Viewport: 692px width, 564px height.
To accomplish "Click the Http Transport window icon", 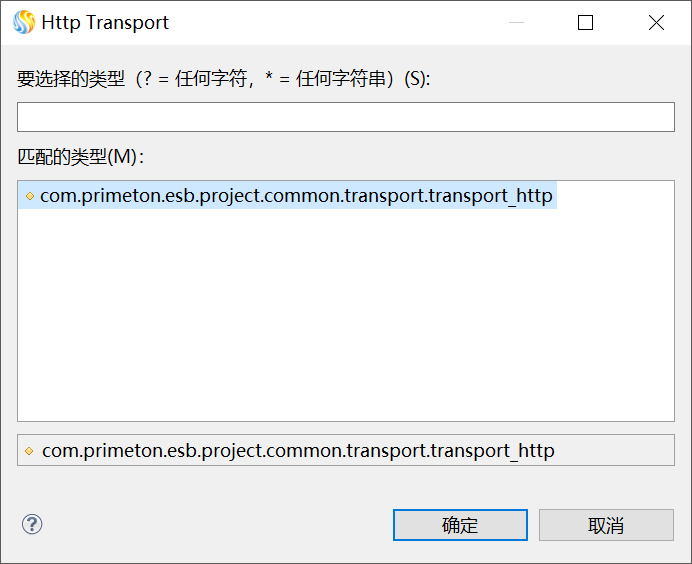I will tap(23, 22).
